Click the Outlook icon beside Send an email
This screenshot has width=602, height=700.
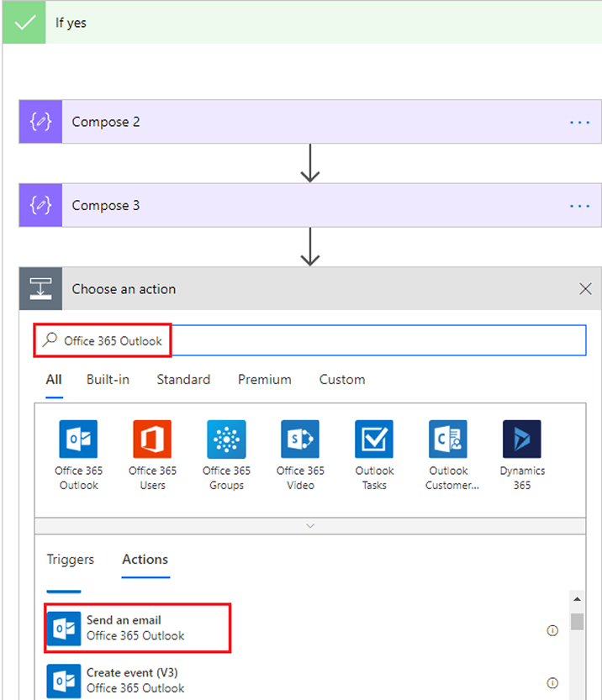[x=64, y=629]
